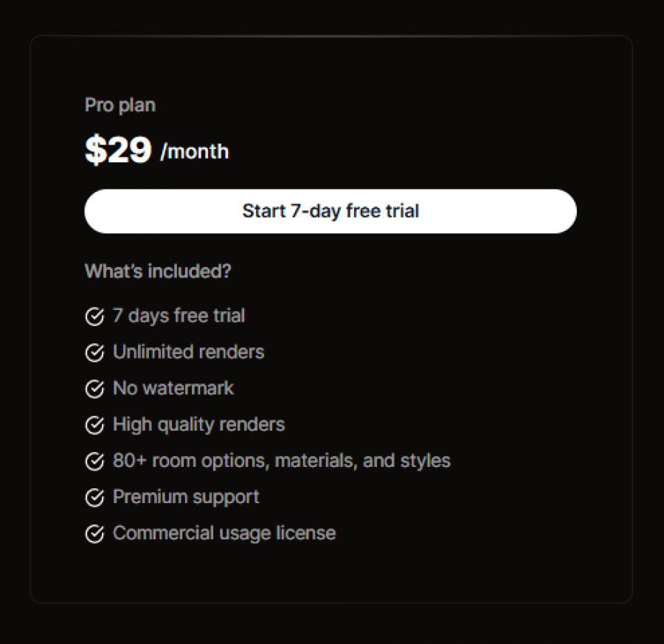This screenshot has height=644, width=664.
Task: Click the "Start 7-day free trial" button
Action: [331, 211]
